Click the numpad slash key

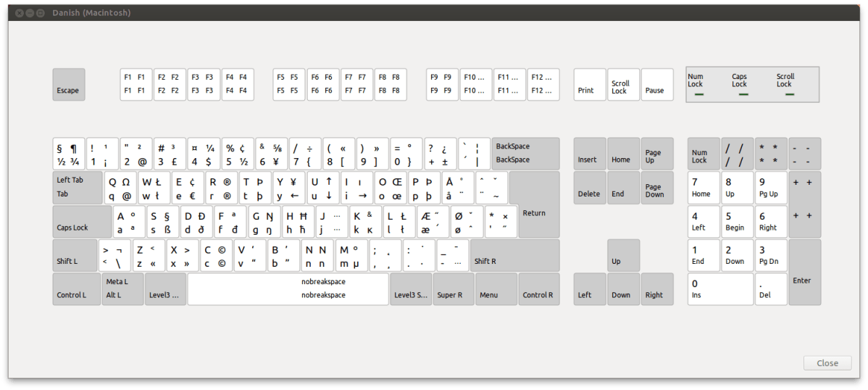click(738, 154)
